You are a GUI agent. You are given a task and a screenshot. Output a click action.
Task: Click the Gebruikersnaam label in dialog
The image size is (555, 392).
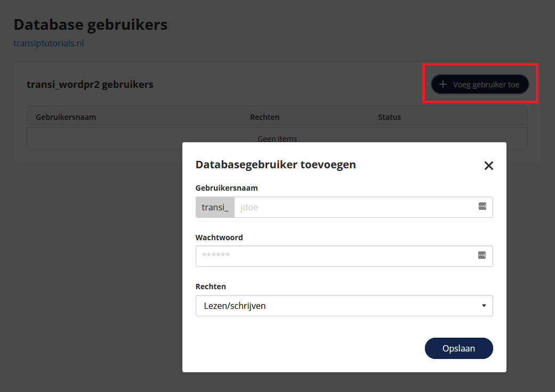[x=227, y=188]
